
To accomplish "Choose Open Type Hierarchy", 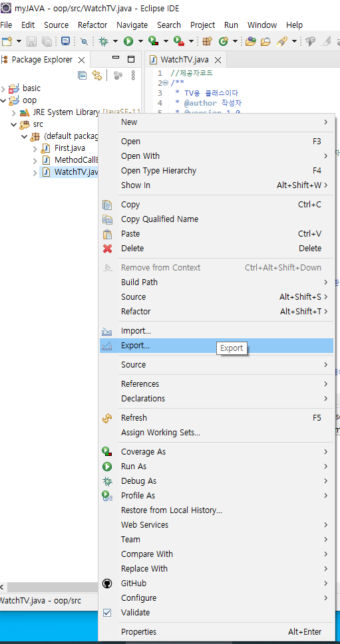I will pos(216,171).
